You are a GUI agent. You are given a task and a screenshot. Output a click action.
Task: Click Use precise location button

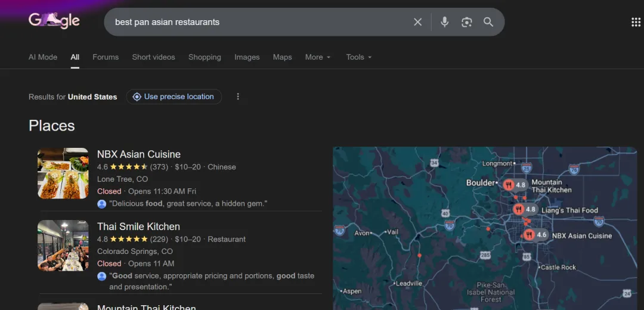click(x=174, y=97)
